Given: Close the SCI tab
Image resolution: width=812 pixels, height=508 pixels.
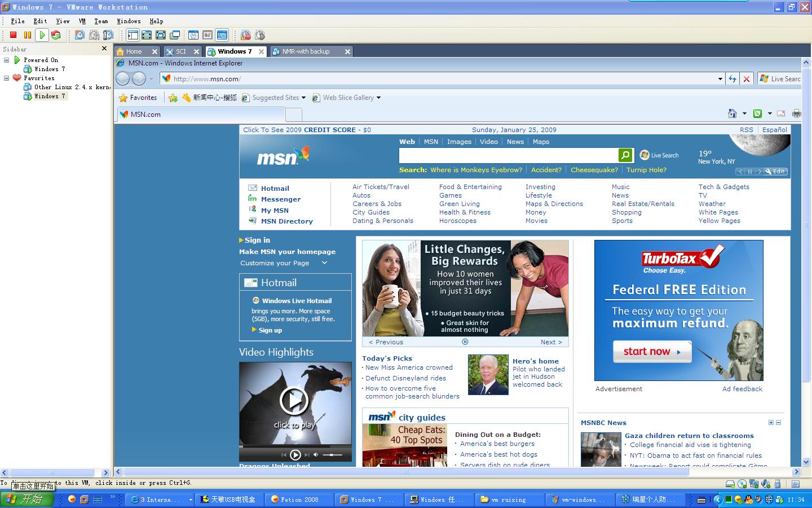Looking at the screenshot, I should (197, 51).
